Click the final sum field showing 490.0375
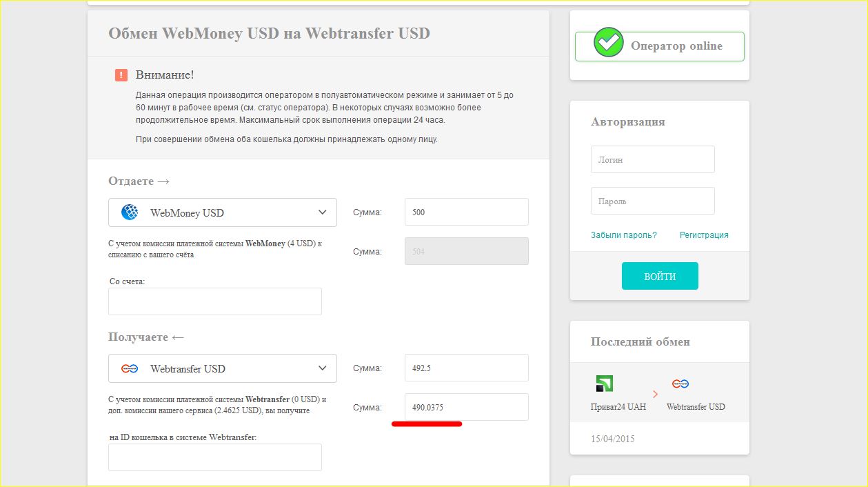Viewport: 868px width, 487px height. tap(467, 407)
